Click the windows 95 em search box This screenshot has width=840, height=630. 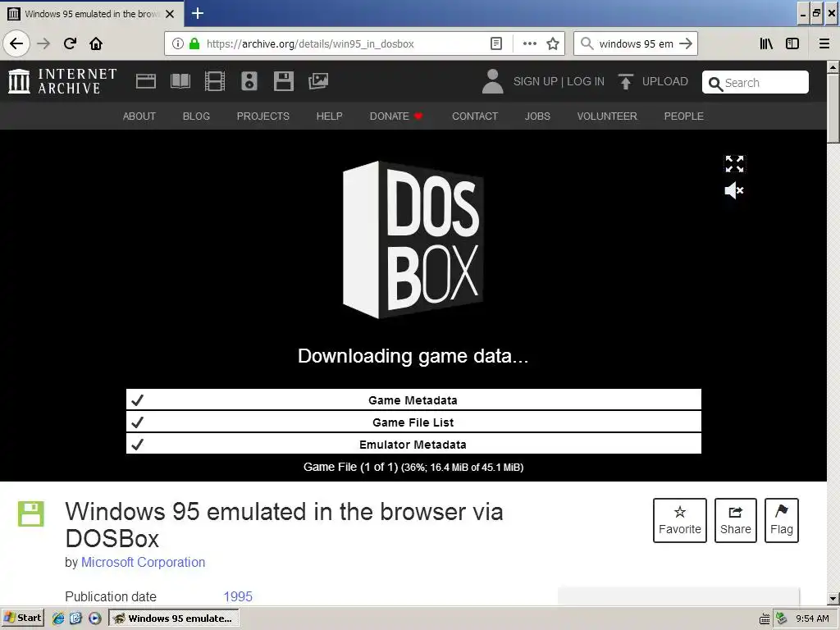636,43
